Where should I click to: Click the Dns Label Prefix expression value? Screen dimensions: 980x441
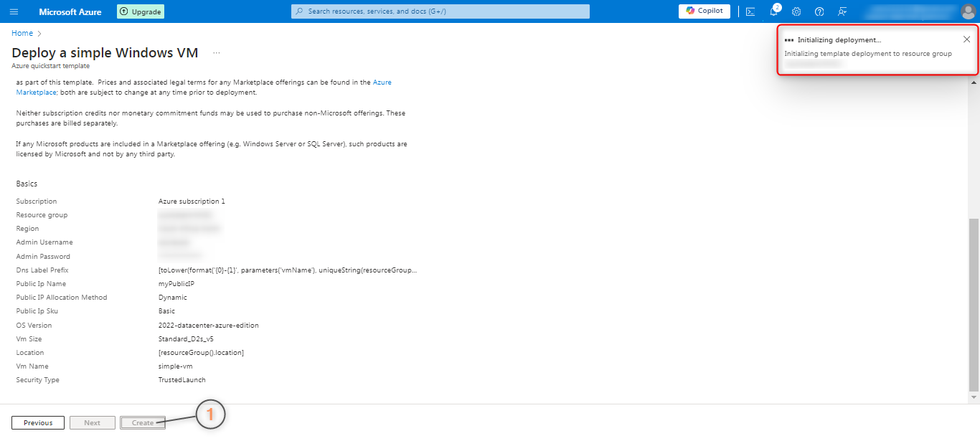coord(288,270)
